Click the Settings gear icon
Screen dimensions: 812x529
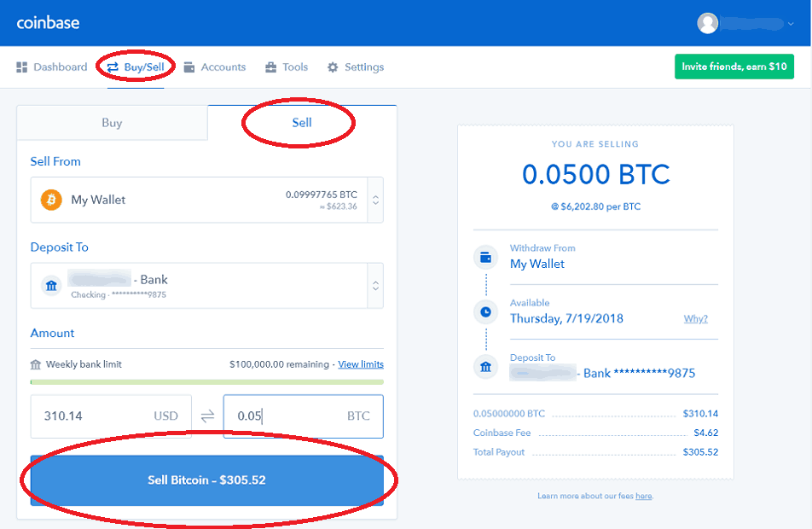click(x=333, y=67)
